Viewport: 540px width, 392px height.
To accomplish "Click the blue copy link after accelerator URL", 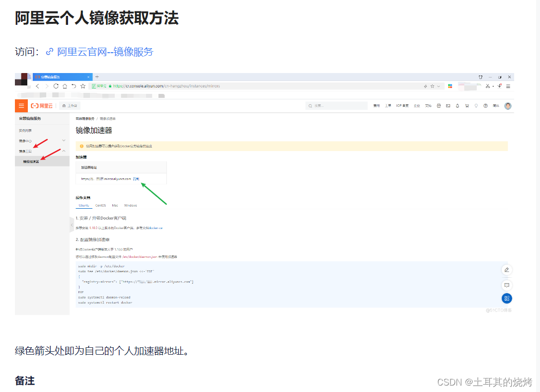I will click(136, 179).
